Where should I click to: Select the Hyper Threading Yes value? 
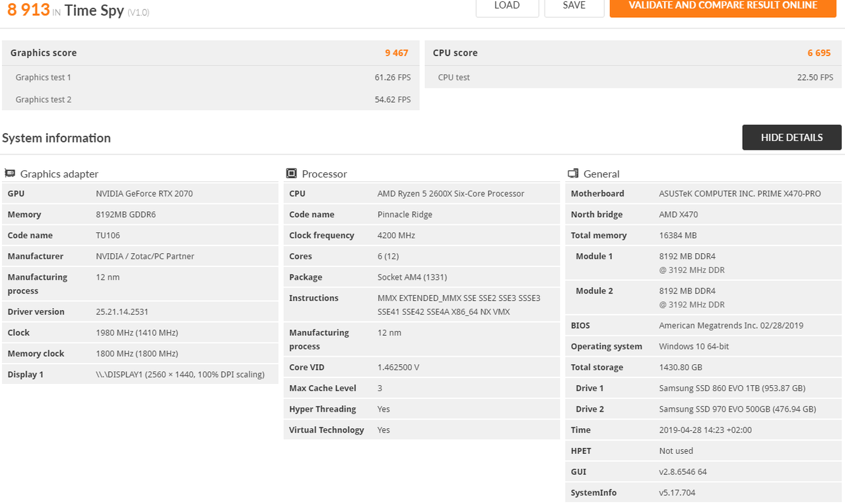384,409
